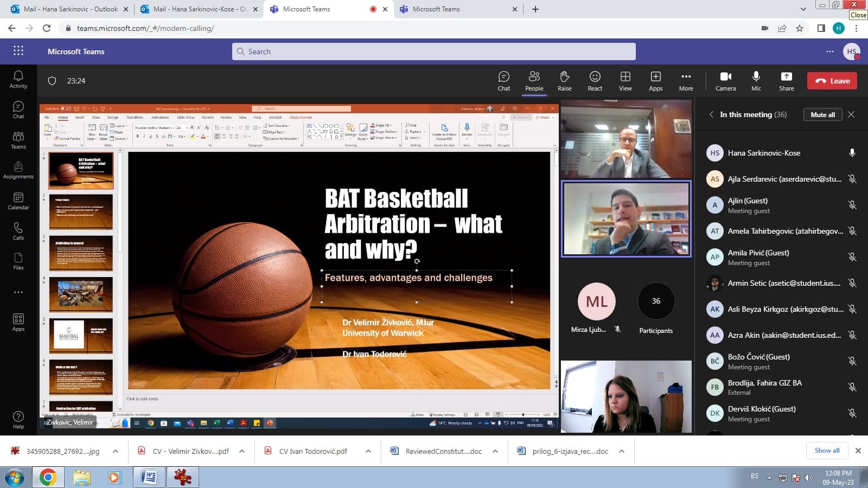Mute the microphone with Mic button

[x=756, y=81]
